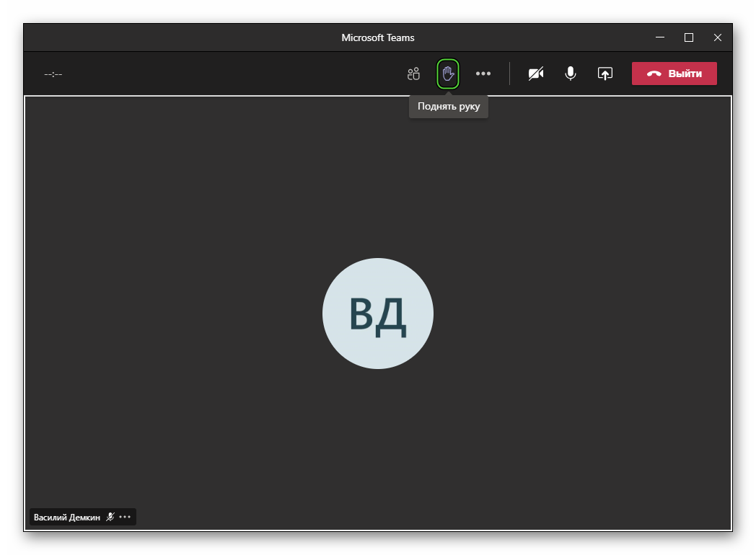This screenshot has height=555, width=756.
Task: Maximize the Microsoft Teams window
Action: [689, 37]
